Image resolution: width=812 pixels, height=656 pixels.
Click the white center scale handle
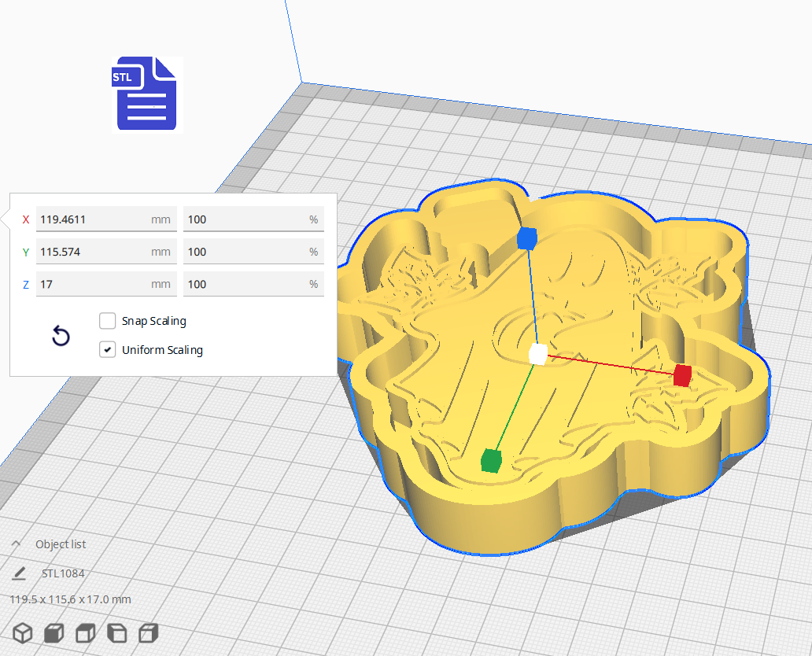click(539, 355)
